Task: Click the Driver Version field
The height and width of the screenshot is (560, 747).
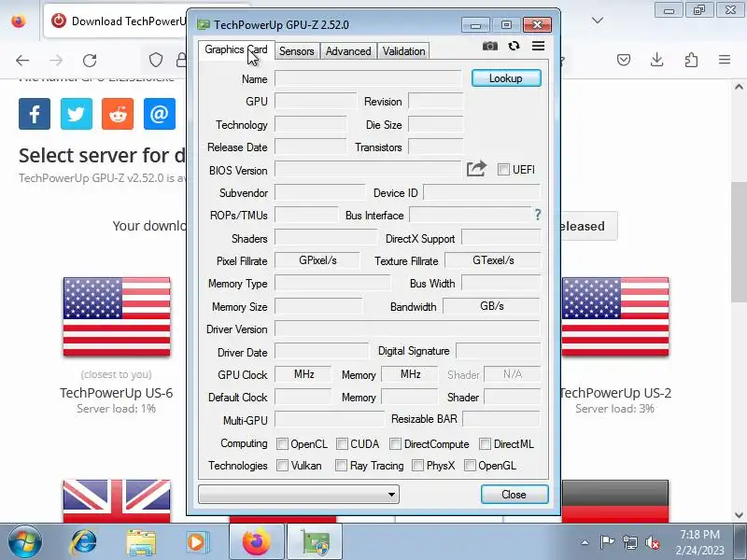Action: pos(407,329)
